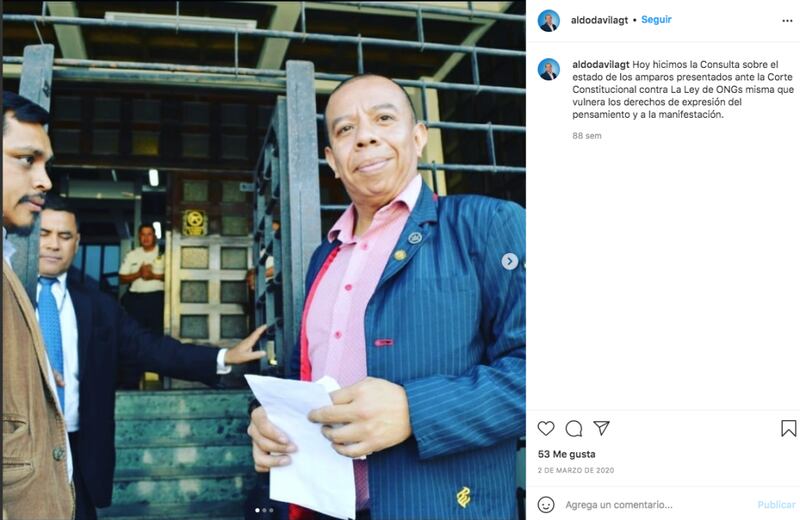Click the avatar beside the caption text
Screen dimensions: 800x520
(x=549, y=69)
